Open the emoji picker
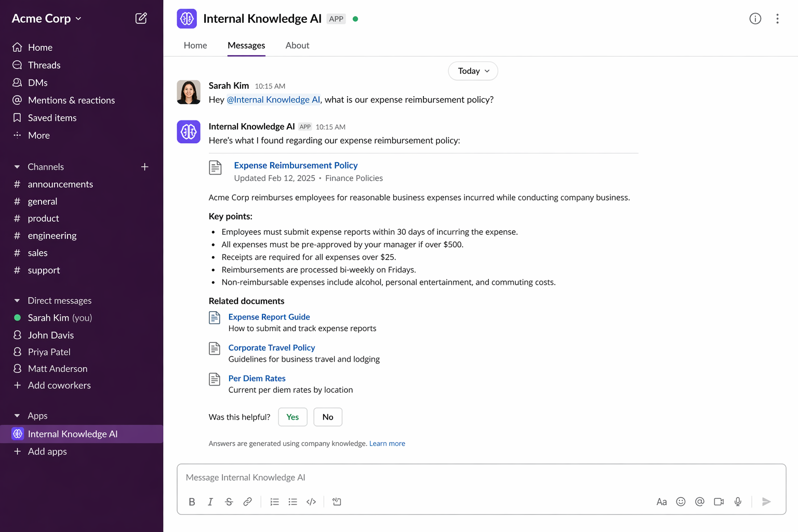The image size is (798, 532). [681, 501]
